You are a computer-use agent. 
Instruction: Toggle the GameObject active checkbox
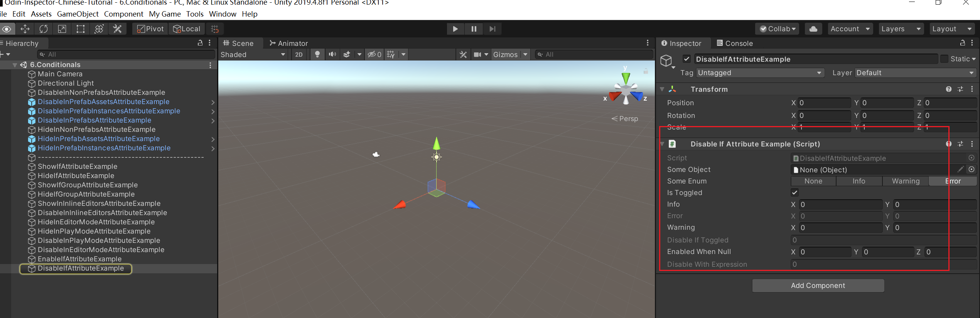(x=687, y=59)
